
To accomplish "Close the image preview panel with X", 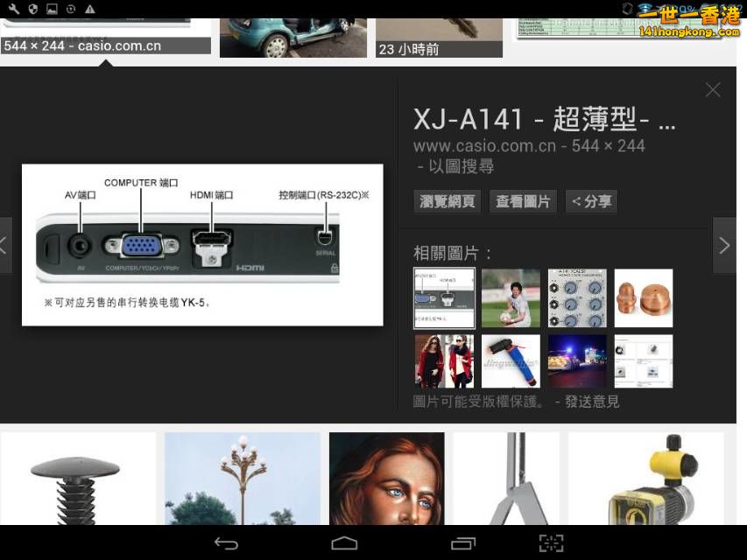I will [713, 89].
